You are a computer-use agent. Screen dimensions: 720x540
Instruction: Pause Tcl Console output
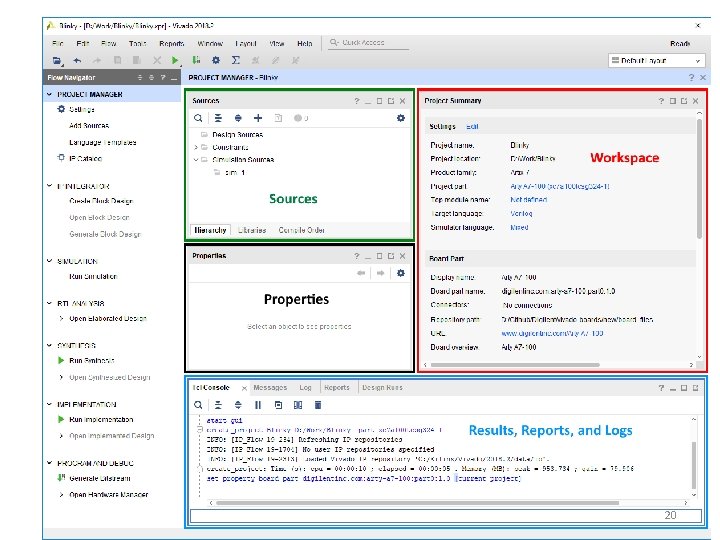coord(258,405)
